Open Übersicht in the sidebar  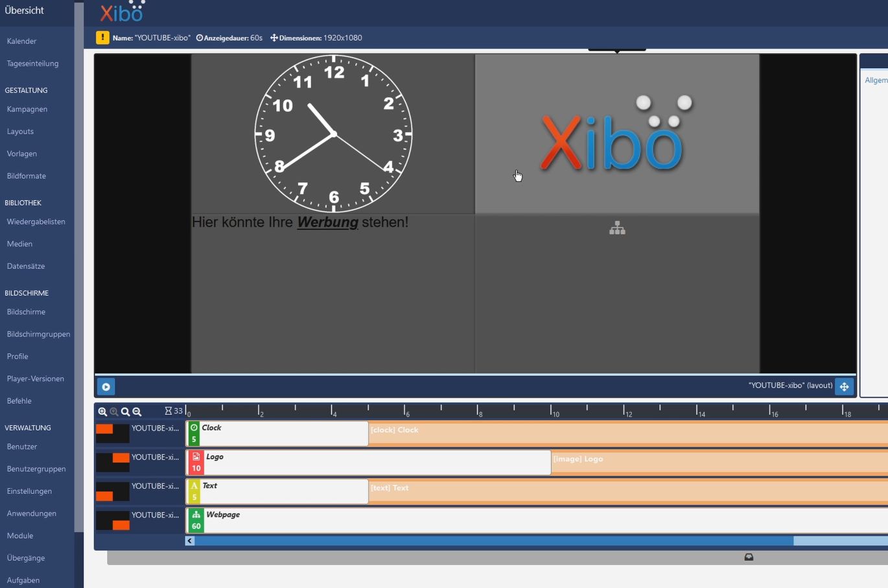24,10
